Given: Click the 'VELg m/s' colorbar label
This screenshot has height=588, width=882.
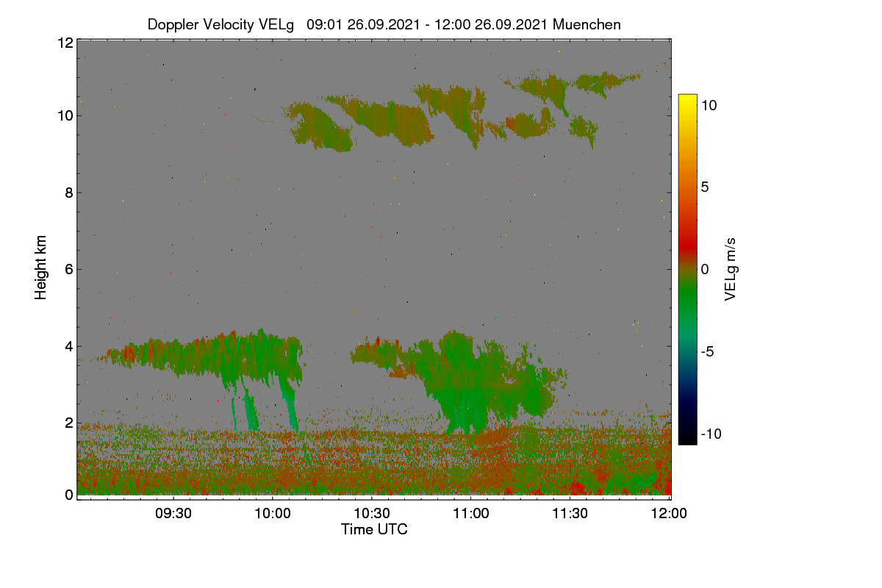Looking at the screenshot, I should click(731, 268).
